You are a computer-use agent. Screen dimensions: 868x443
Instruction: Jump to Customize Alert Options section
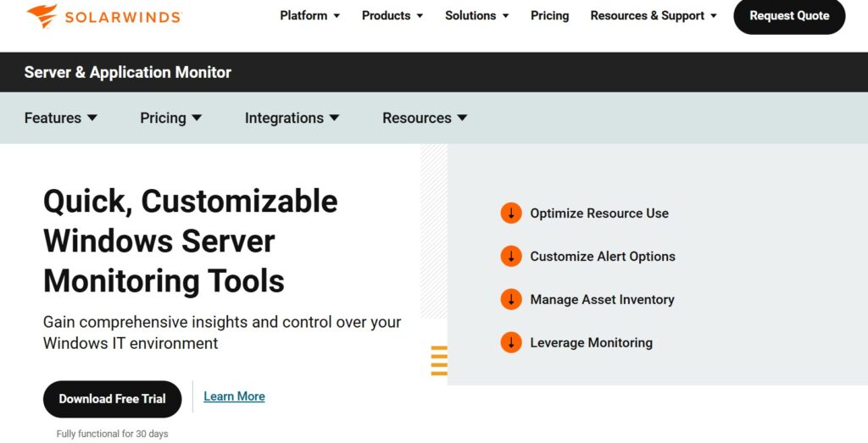(603, 256)
